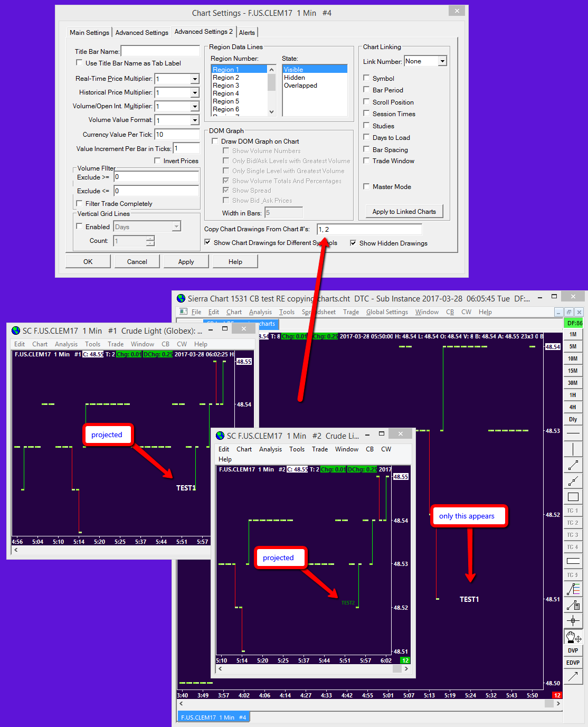Select the wide rectangle highlight tool
This screenshot has height=727, width=588.
573,561
